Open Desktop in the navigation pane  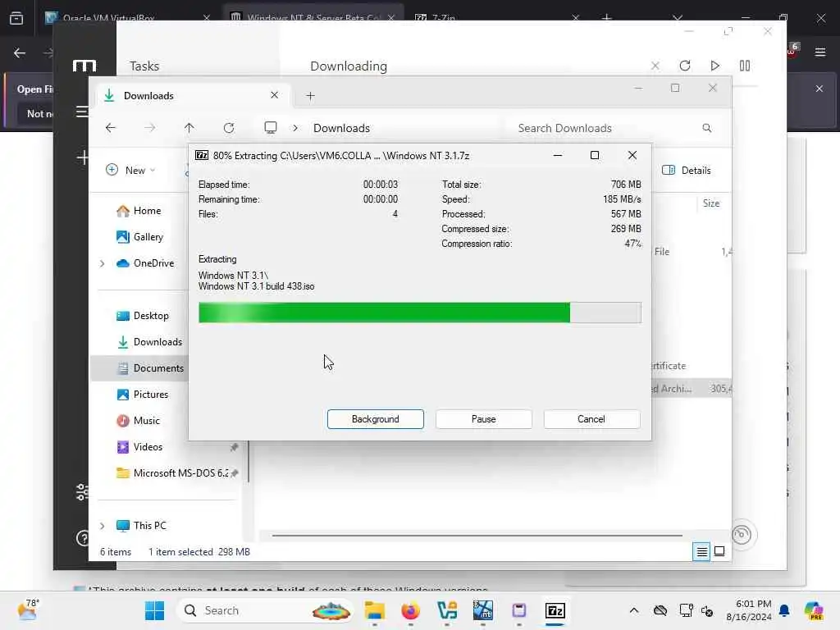point(143,316)
